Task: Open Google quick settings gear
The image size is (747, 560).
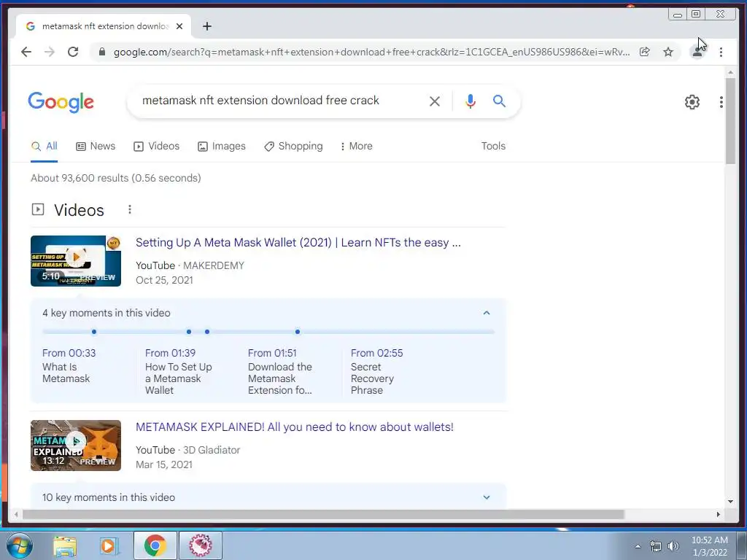Action: click(x=692, y=102)
